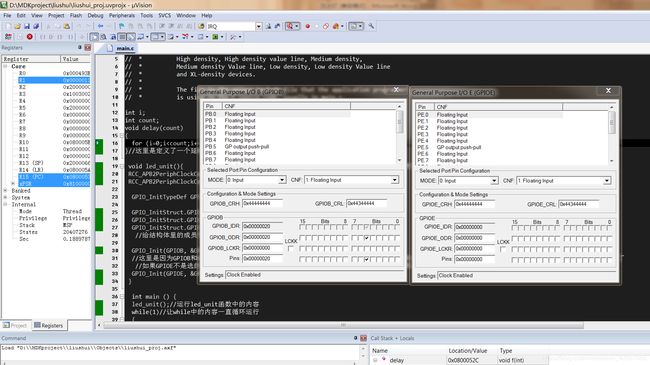Click the GPIOE_CRH value field

coord(475,204)
